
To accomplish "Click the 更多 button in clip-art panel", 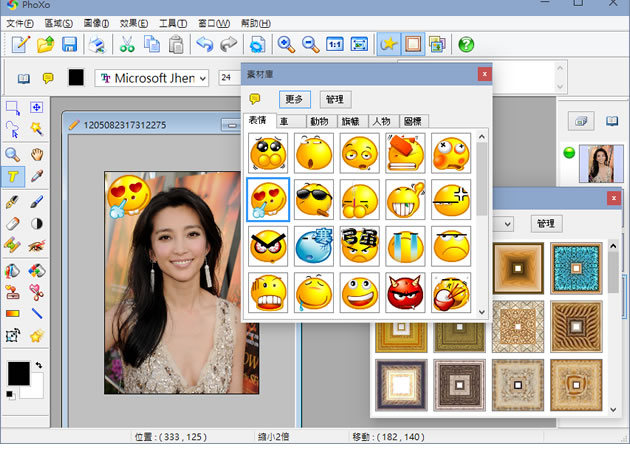I will pos(296,99).
